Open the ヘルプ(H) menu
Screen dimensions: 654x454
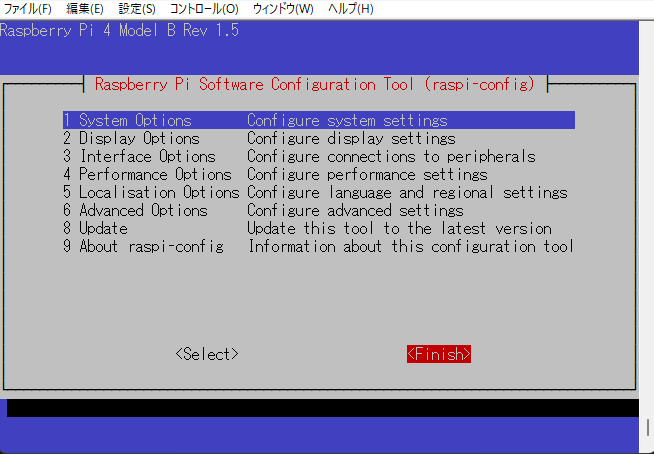pos(351,9)
